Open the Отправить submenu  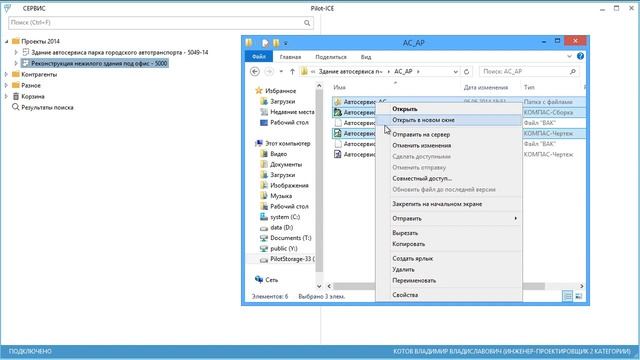point(449,218)
